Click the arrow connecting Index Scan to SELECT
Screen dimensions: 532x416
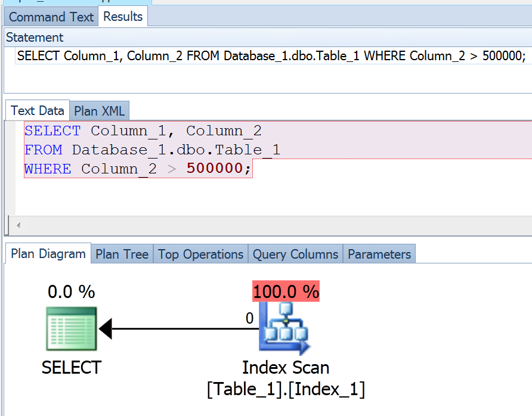tap(179, 328)
